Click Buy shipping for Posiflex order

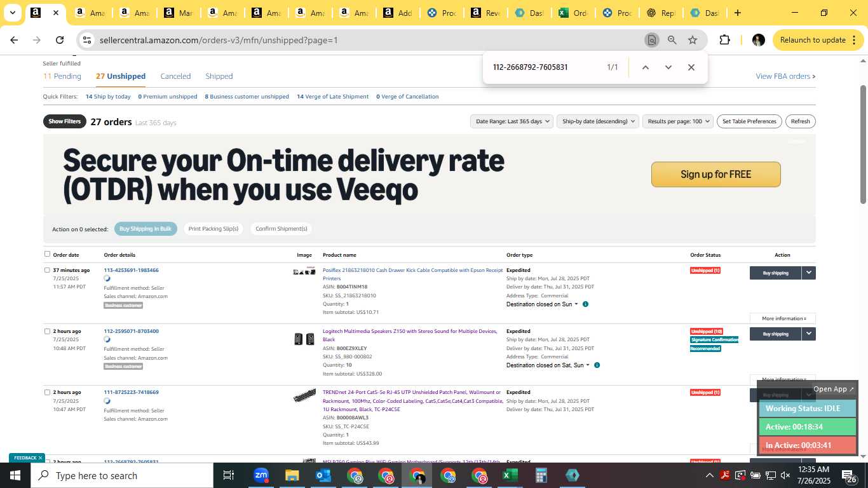[775, 273]
